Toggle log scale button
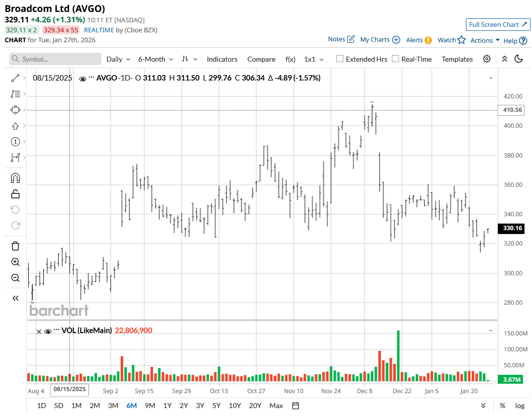The height and width of the screenshot is (417, 532). [520, 406]
